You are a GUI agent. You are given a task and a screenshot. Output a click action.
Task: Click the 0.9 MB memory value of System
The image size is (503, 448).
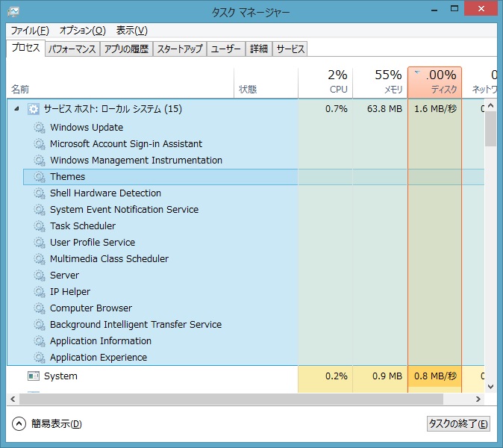[387, 376]
